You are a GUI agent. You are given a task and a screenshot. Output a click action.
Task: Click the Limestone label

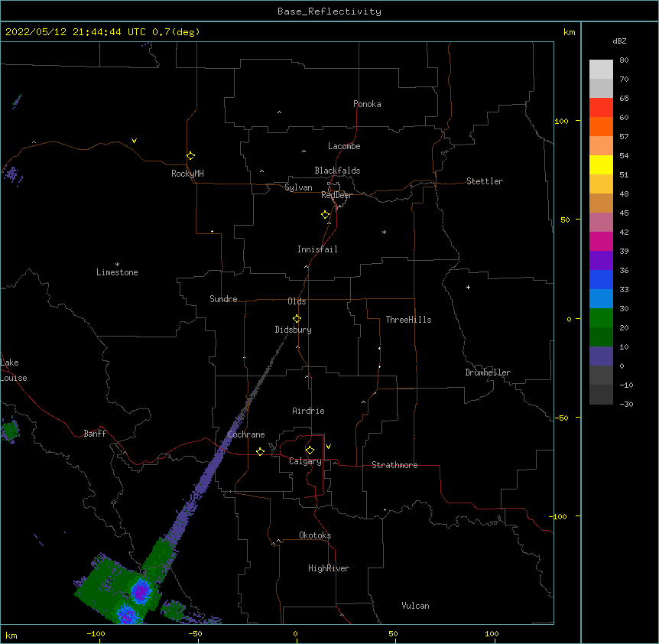(x=117, y=272)
